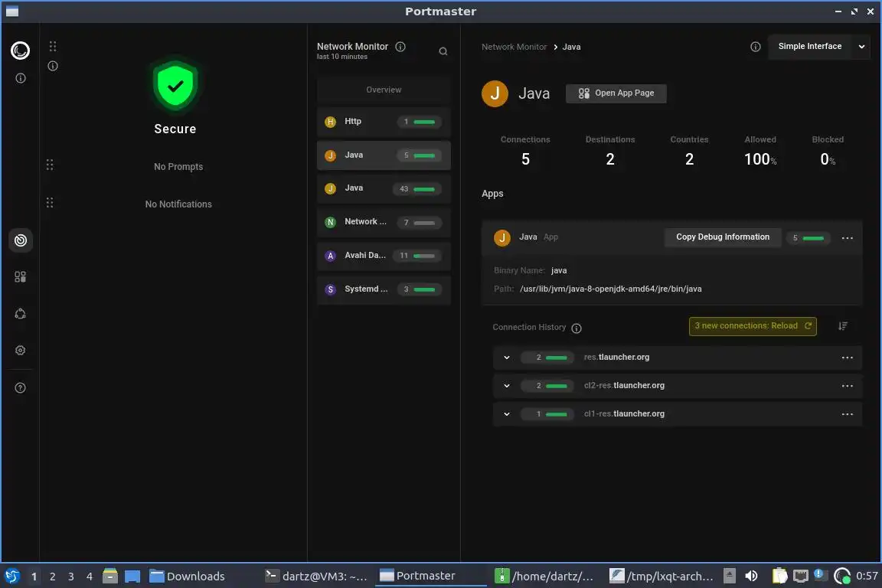Open the Network Monitor radar sidebar icon
882x588 pixels.
pyautogui.click(x=20, y=241)
